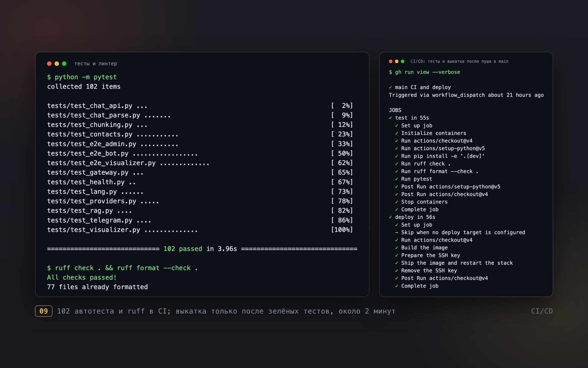Click tests/test_telegram.py row

pos(200,220)
